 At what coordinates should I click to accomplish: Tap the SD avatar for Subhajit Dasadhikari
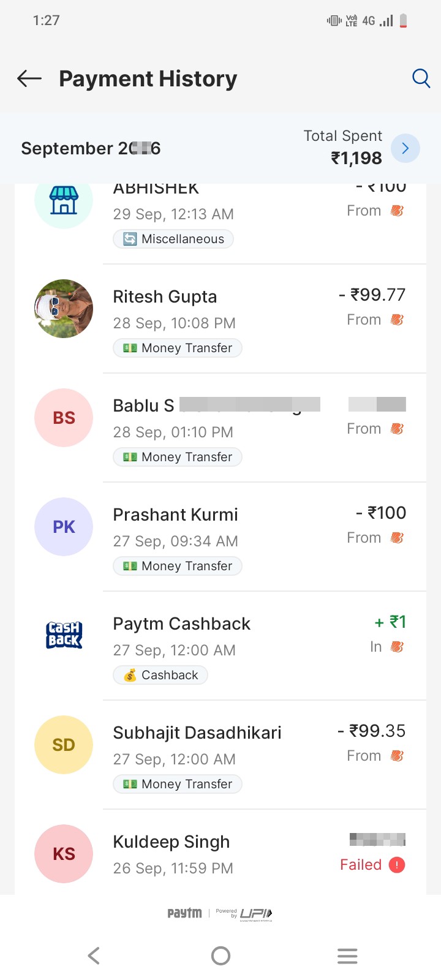pyautogui.click(x=64, y=745)
